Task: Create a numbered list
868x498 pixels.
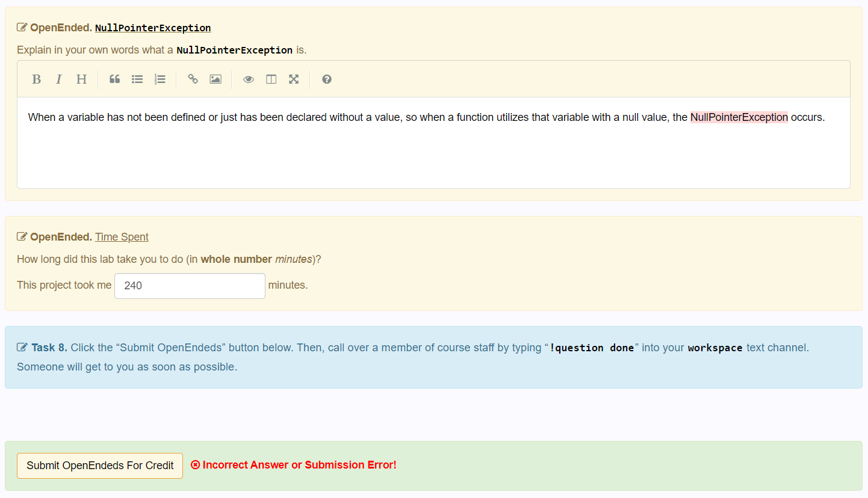Action: coord(160,79)
